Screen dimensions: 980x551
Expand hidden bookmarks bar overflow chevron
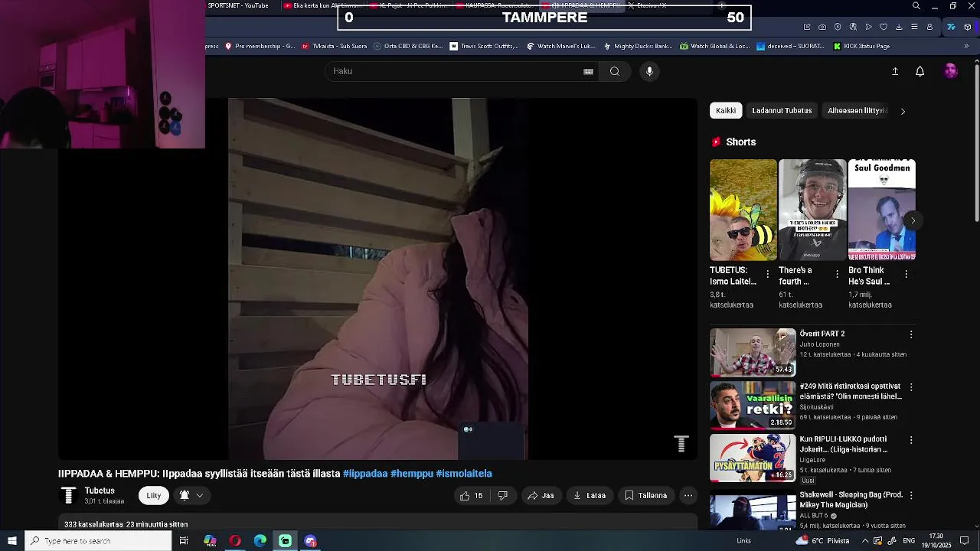[966, 46]
